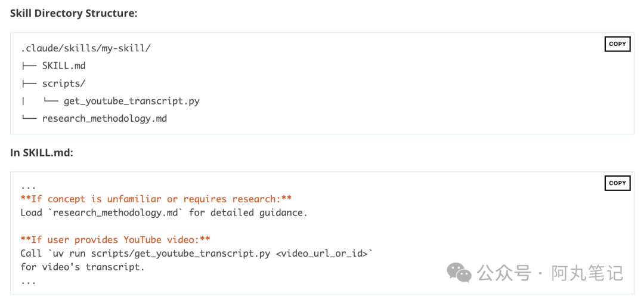Screen dimensions: 644x299
Task: Click the <video_url_or_id> placeholder argument
Action: pyautogui.click(x=321, y=254)
